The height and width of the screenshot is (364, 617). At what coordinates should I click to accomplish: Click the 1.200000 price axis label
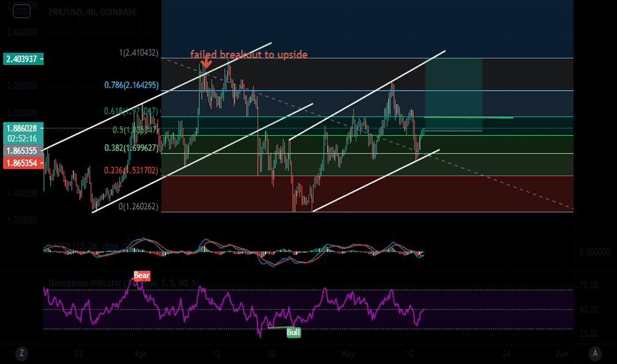[x=23, y=220]
